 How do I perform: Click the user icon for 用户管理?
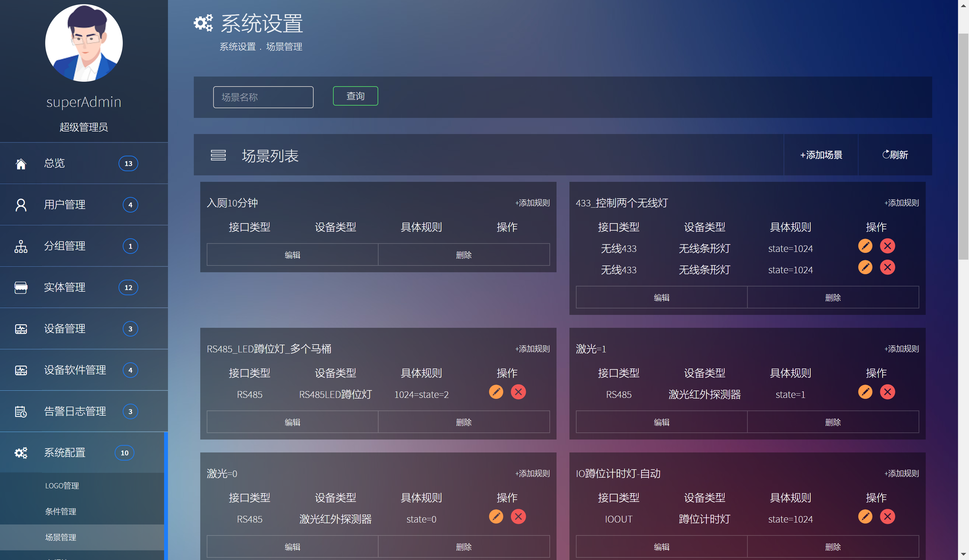(x=21, y=205)
